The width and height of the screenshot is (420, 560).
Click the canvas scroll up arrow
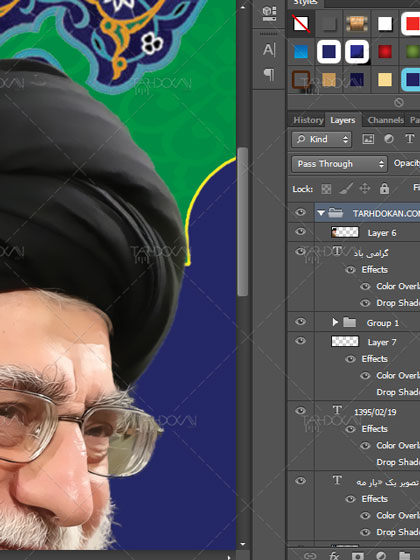coord(243,7)
